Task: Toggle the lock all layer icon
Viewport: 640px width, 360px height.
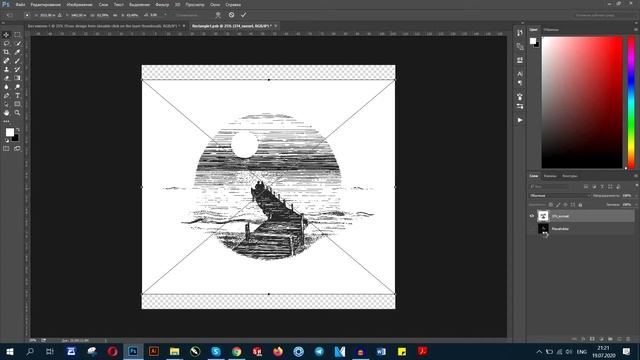Action: pos(580,204)
